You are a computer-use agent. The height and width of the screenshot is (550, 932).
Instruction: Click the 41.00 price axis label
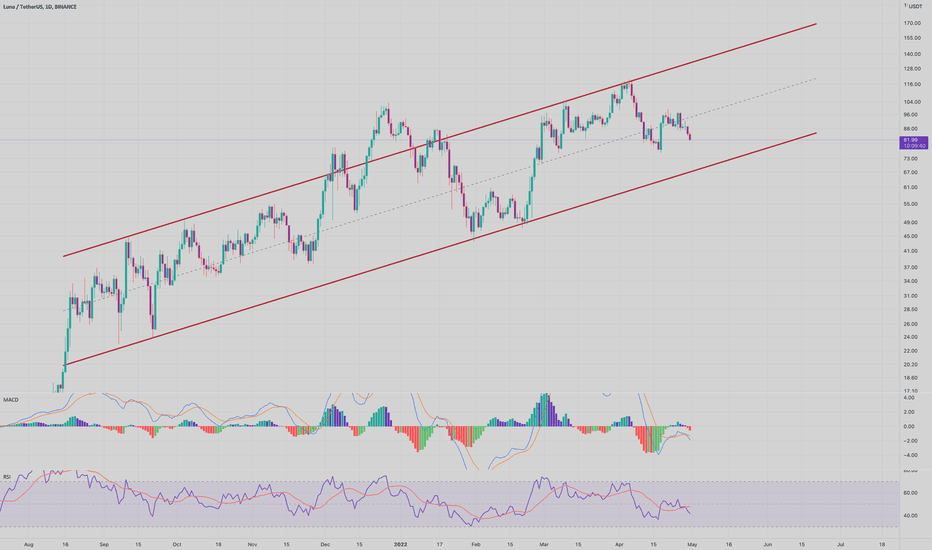tap(911, 251)
